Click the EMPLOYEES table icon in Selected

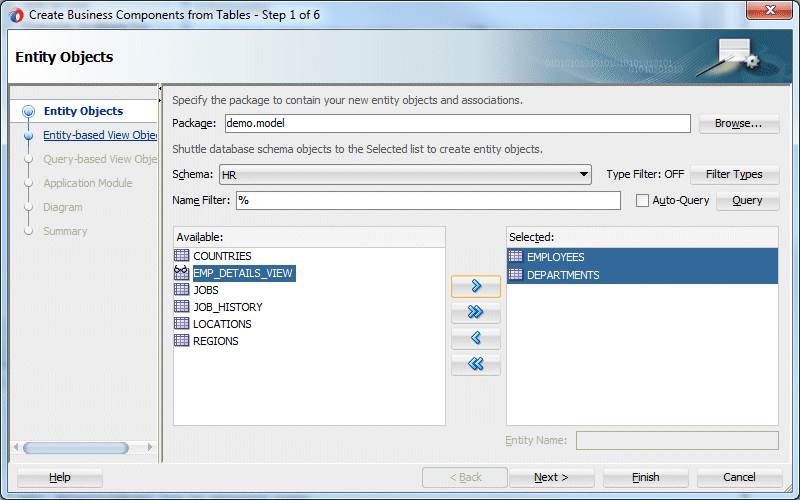click(516, 256)
